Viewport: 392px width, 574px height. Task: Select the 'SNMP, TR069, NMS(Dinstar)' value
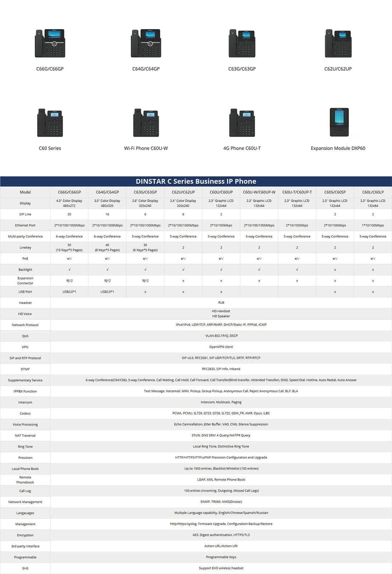click(221, 502)
